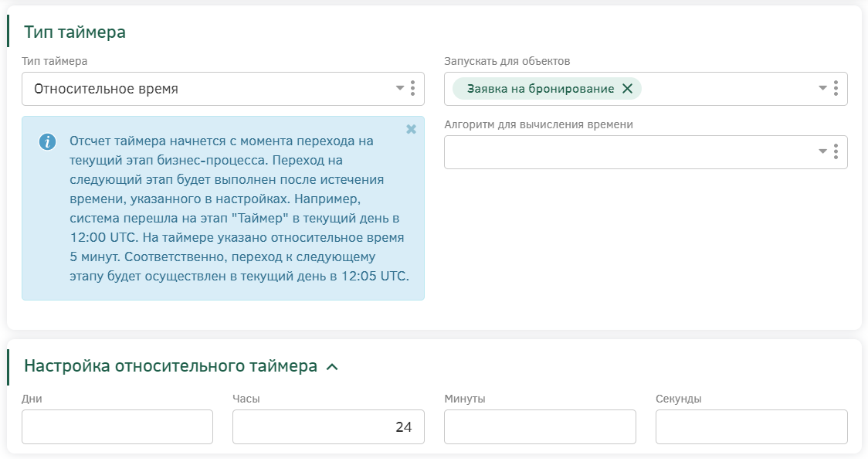Open three-dot menu of Запускать для объектов field
The width and height of the screenshot is (868, 462).
click(836, 88)
